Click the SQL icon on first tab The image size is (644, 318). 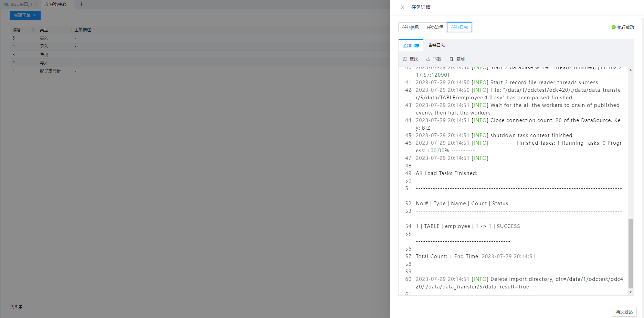tap(7, 4)
